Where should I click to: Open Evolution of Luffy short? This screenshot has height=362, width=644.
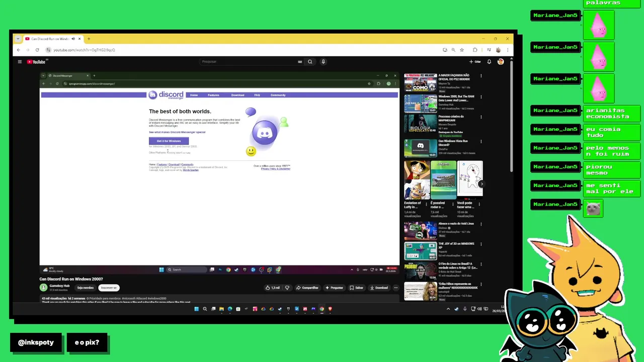[417, 179]
